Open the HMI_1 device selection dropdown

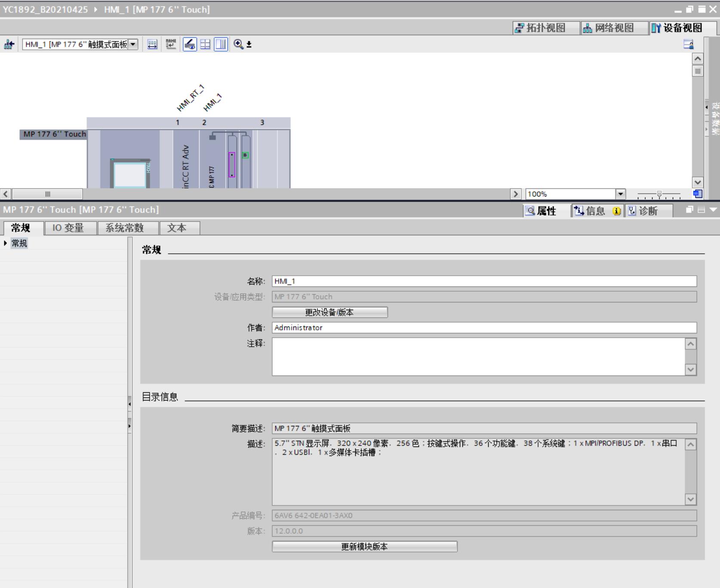click(x=133, y=44)
